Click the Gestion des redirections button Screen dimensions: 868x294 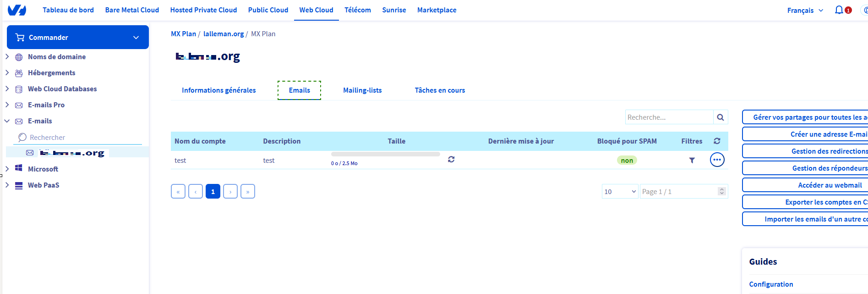[x=830, y=151]
